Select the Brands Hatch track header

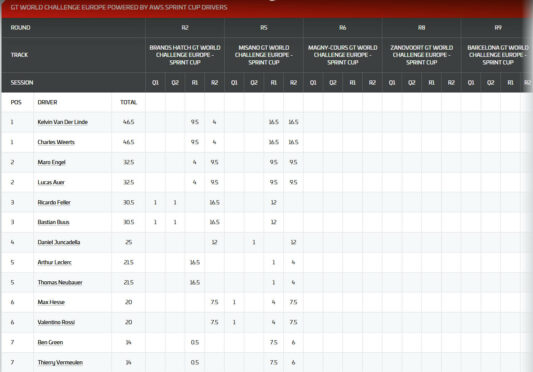tap(185, 55)
